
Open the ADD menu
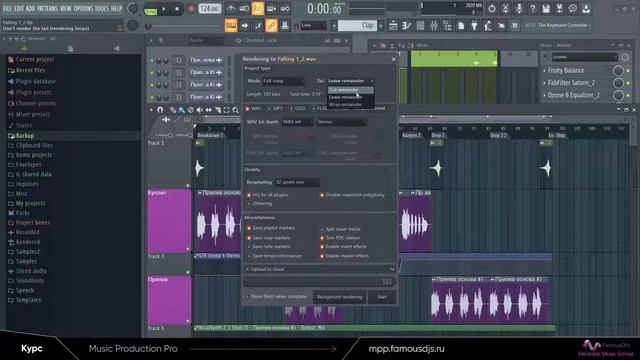[31, 8]
